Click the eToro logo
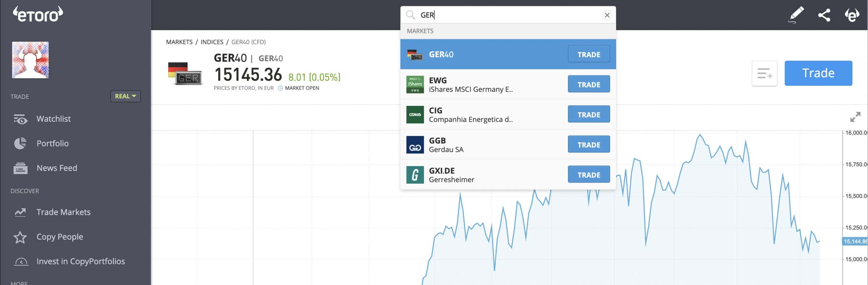Screen dimensions: 868x285 pyautogui.click(x=38, y=14)
